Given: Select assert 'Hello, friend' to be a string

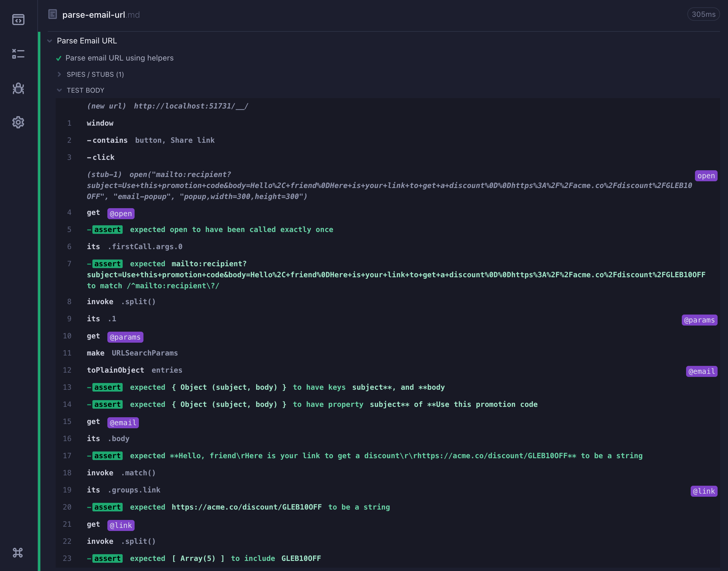Looking at the screenshot, I should pos(388,456).
